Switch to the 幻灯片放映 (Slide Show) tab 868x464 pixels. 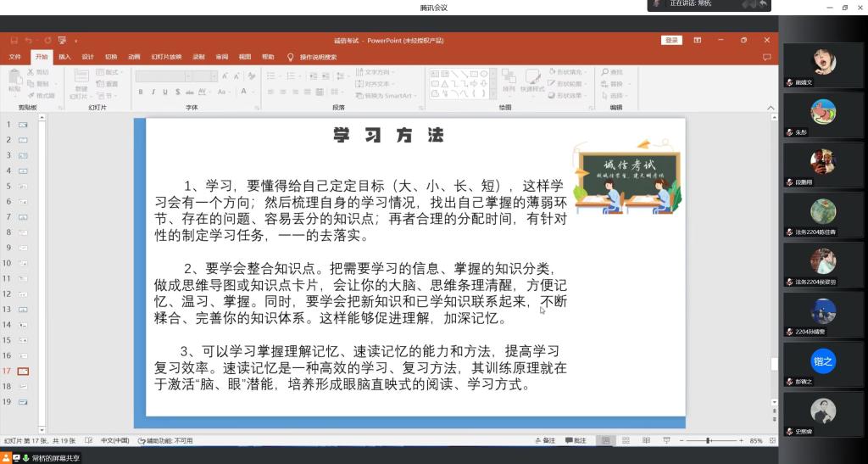166,57
